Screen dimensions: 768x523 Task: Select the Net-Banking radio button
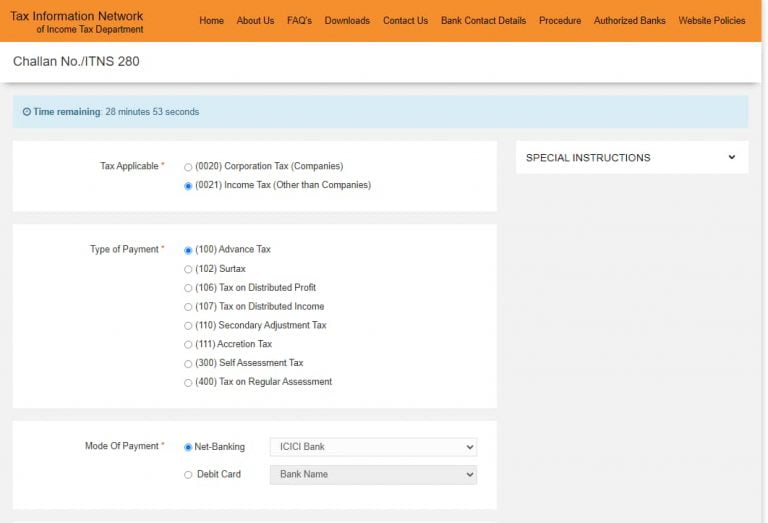188,448
